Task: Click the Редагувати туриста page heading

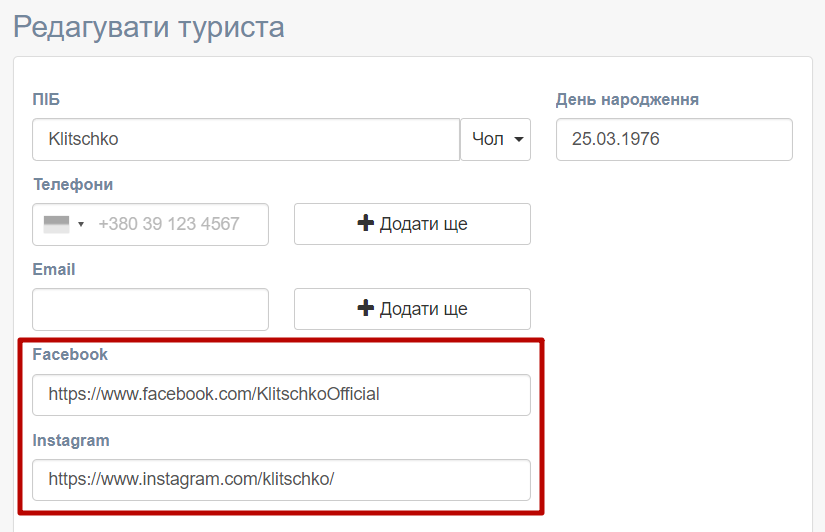Action: click(x=149, y=26)
